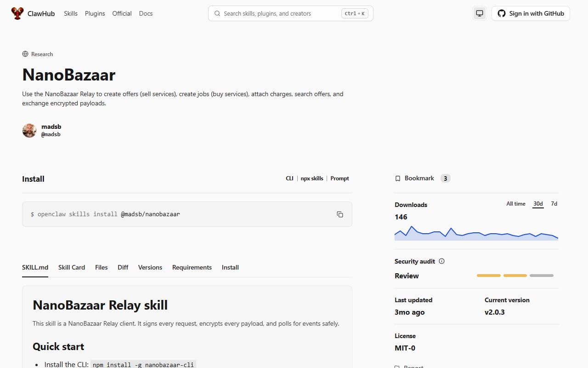Click the 146 downloads count

pos(401,217)
